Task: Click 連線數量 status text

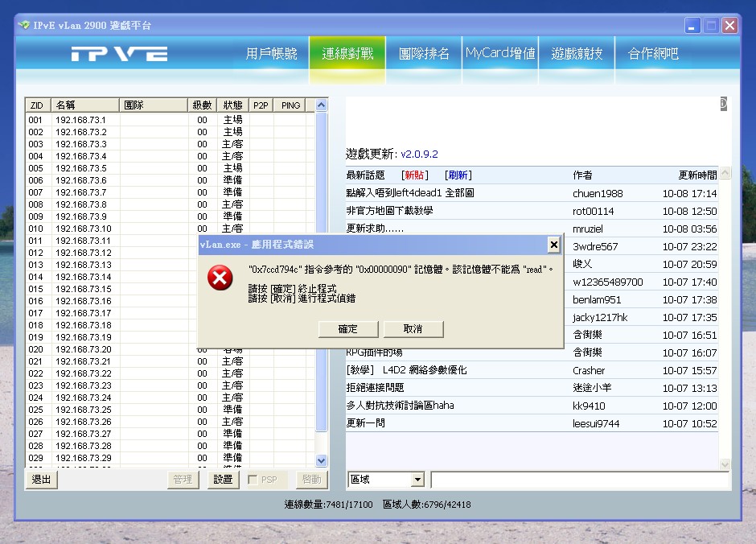Action: point(328,505)
